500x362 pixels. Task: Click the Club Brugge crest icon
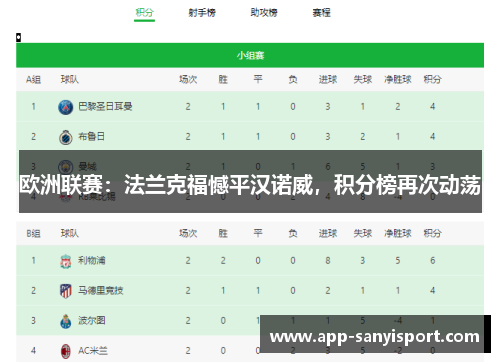(66, 137)
